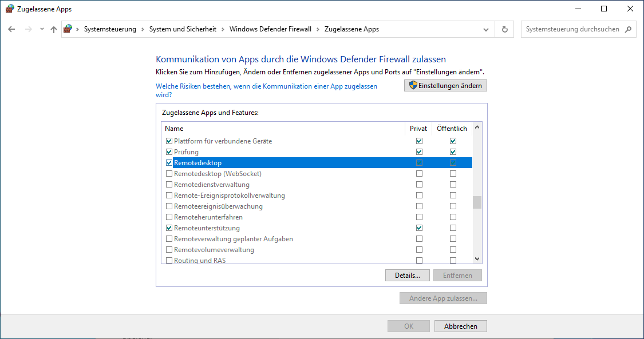Toggle Privat checkbox for Prüfung row

(419, 152)
